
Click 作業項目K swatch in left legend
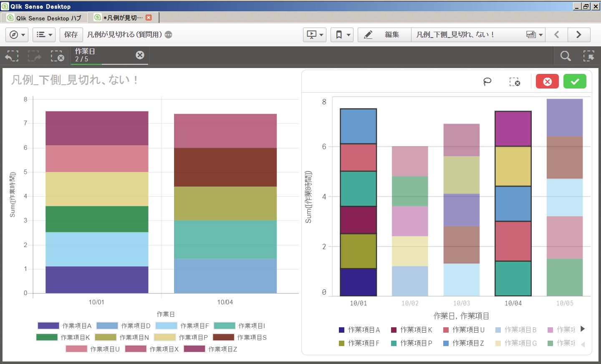[x=47, y=337]
